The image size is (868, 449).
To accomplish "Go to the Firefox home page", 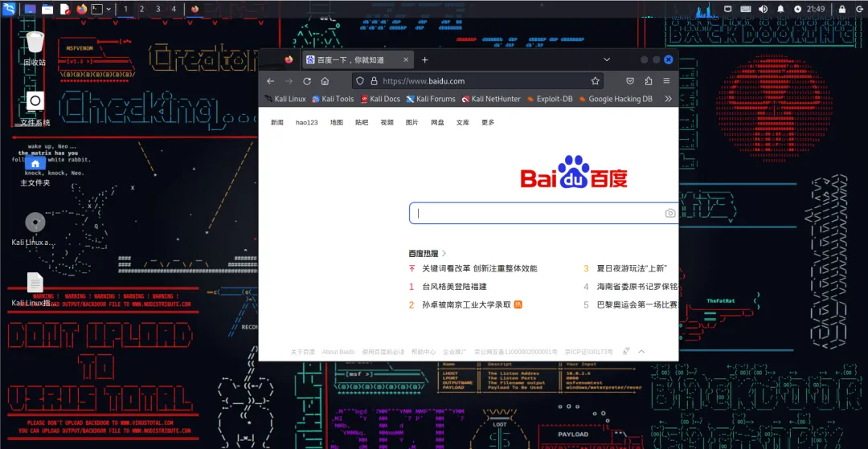I will point(325,81).
